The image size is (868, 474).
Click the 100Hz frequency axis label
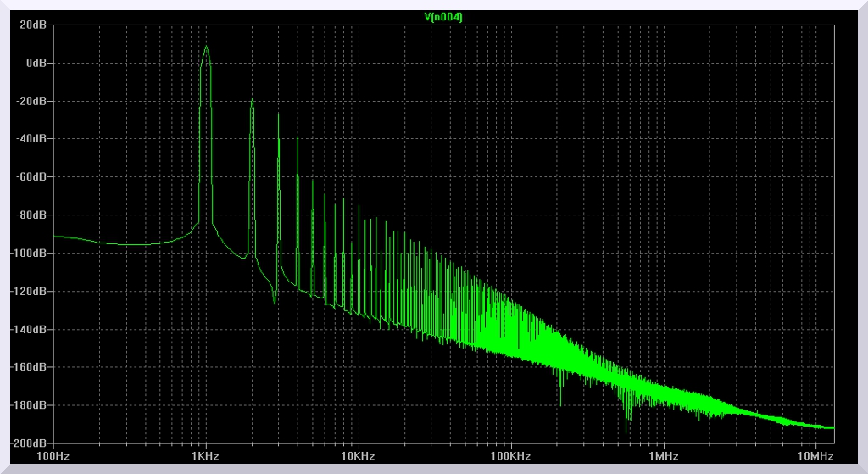(53, 456)
